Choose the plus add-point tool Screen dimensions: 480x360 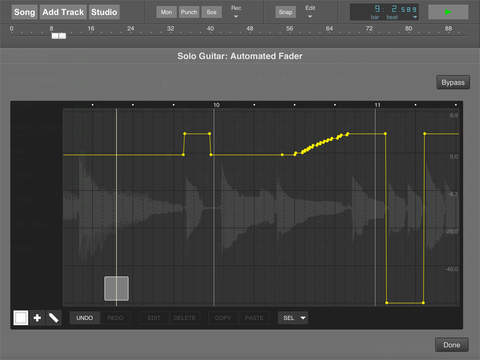37,318
